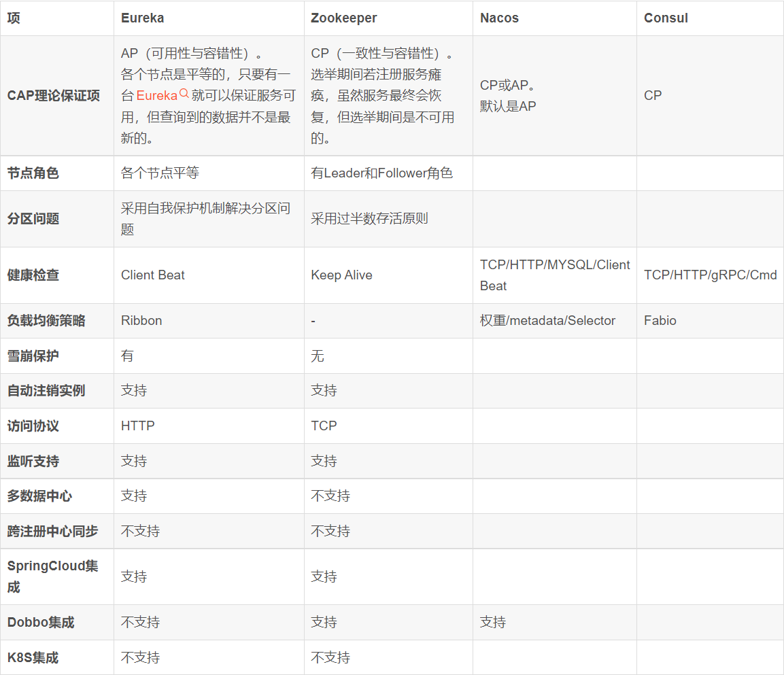Viewport: 784px width, 675px height.
Task: Click the 自动注销实例 row label
Action: click(x=46, y=390)
